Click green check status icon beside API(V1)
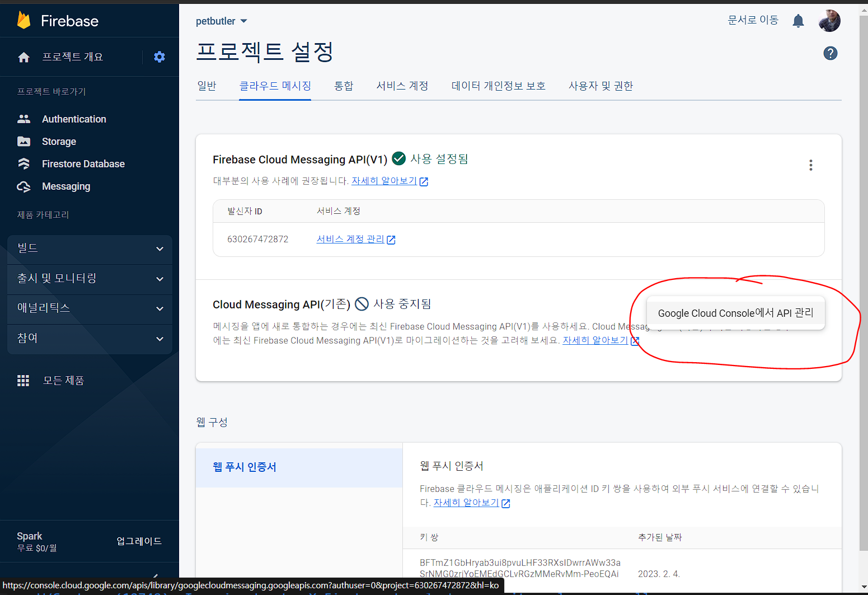Screen dimensions: 868x595 pos(399,158)
